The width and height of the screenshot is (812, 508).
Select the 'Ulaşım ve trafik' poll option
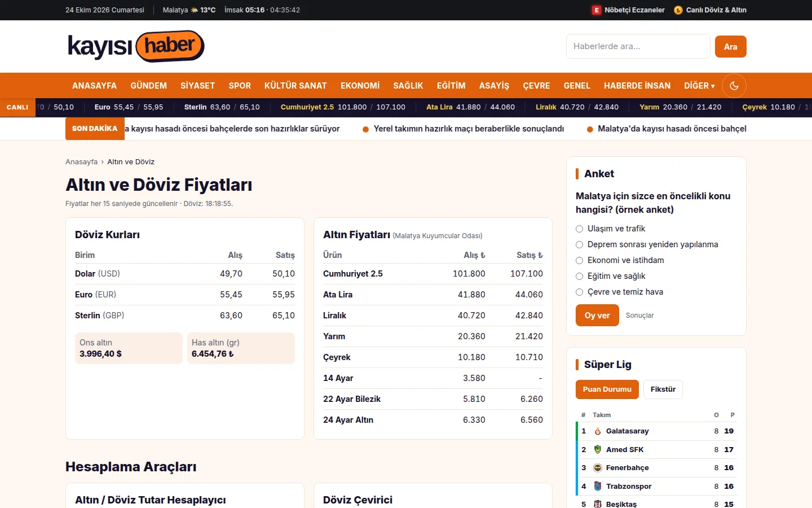(579, 229)
